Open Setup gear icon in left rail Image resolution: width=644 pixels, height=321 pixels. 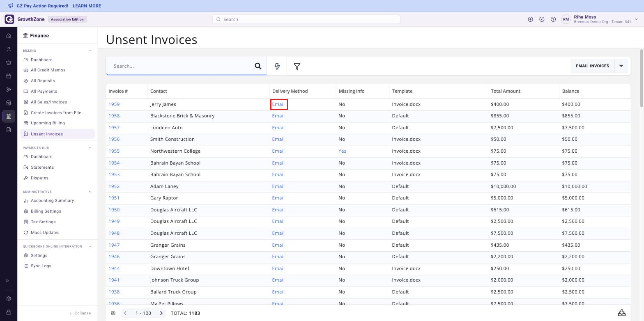pos(9,299)
